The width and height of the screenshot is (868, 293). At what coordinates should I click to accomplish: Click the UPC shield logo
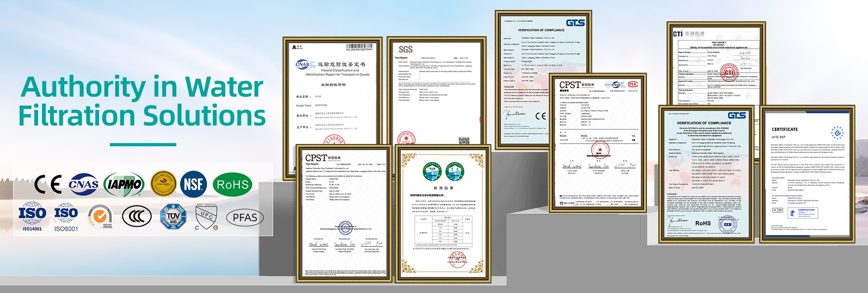(207, 217)
